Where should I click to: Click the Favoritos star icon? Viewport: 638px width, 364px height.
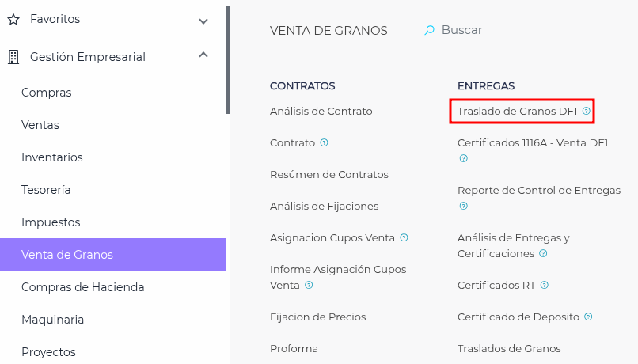pos(13,19)
